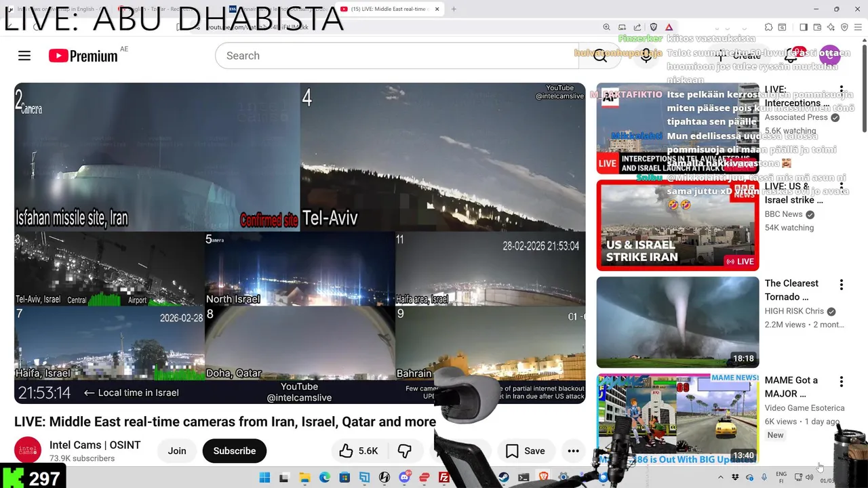Open more actions ellipsis below the video

(573, 451)
